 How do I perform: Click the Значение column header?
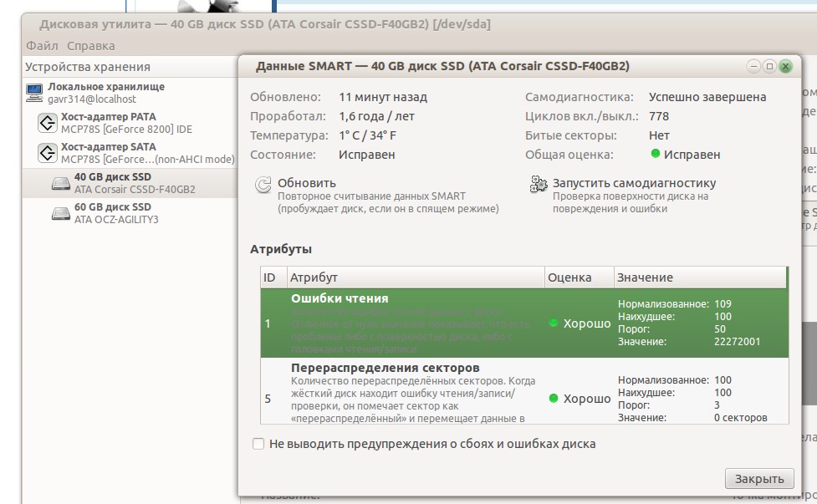click(700, 277)
